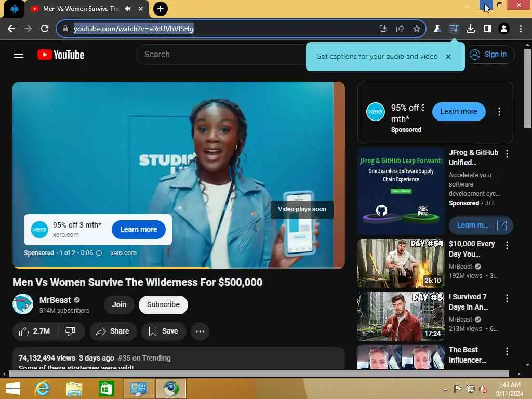Dislike the video with thumbs down
Viewport: 532px width, 399px height.
70,331
